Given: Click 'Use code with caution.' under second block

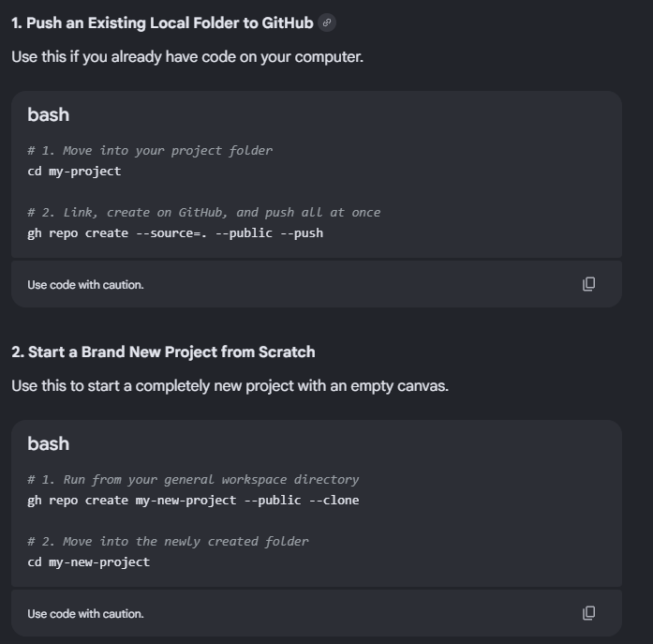Looking at the screenshot, I should click(85, 614).
